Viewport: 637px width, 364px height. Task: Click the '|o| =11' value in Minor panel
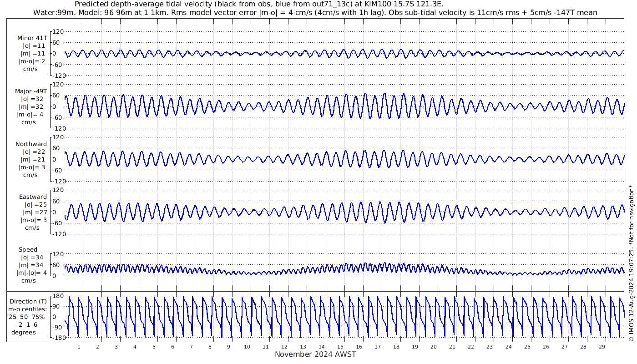34,46
